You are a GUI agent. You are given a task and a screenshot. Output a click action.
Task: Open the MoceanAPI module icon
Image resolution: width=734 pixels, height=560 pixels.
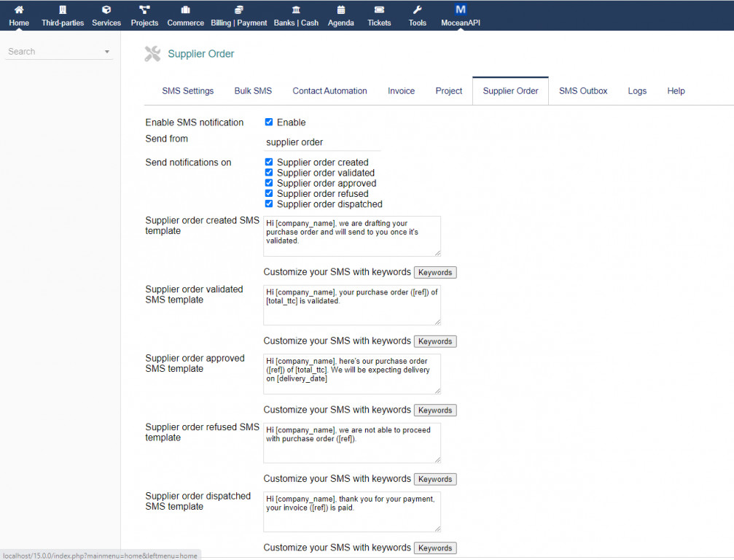[460, 10]
